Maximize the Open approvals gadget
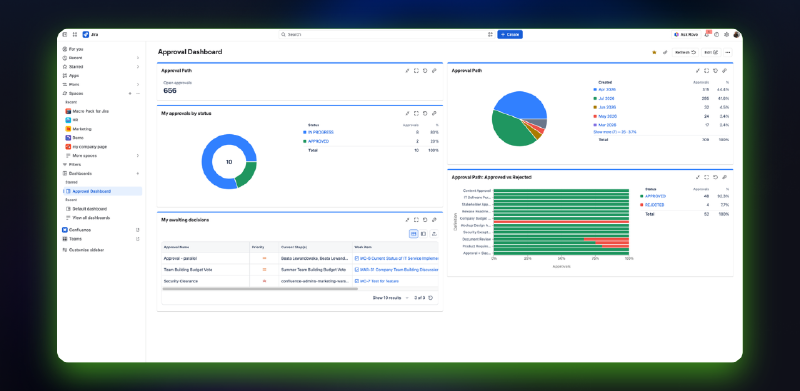The width and height of the screenshot is (800, 391). [x=416, y=71]
